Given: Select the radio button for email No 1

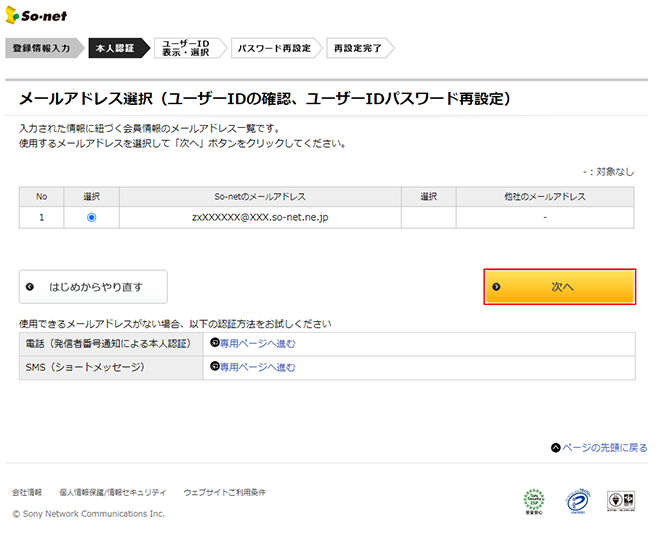Looking at the screenshot, I should (92, 216).
